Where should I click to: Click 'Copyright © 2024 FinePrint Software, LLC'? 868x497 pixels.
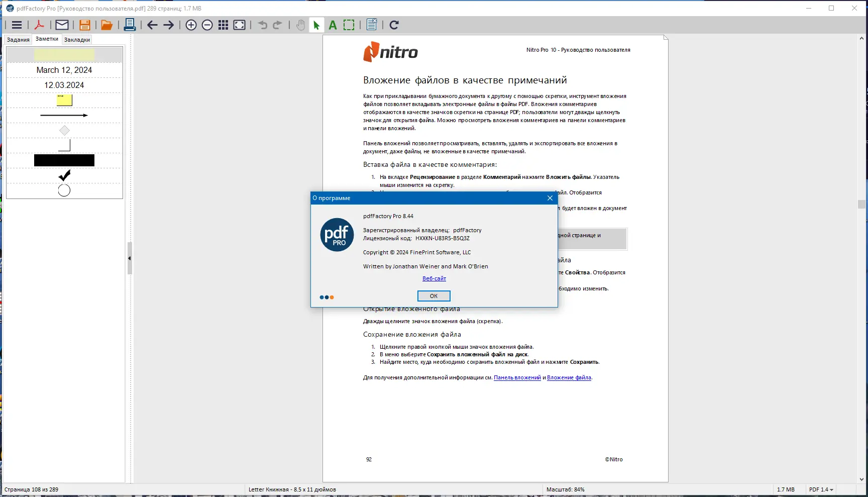[x=417, y=252]
